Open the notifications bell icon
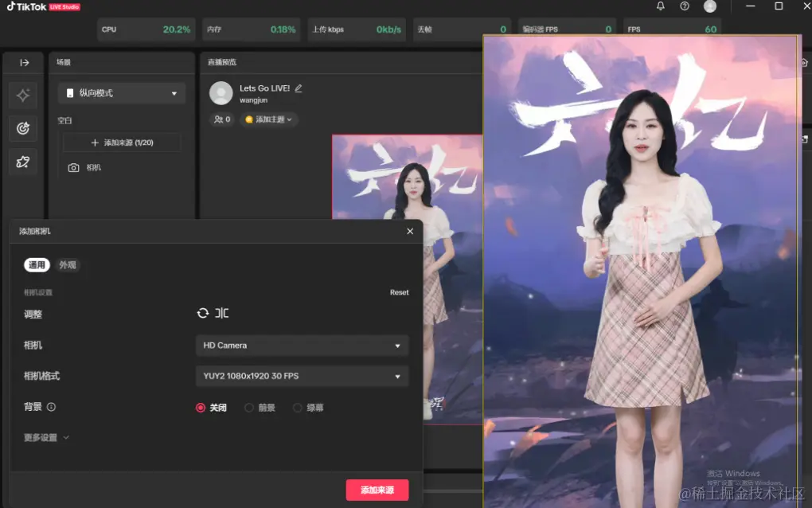The height and width of the screenshot is (508, 812). 660,6
